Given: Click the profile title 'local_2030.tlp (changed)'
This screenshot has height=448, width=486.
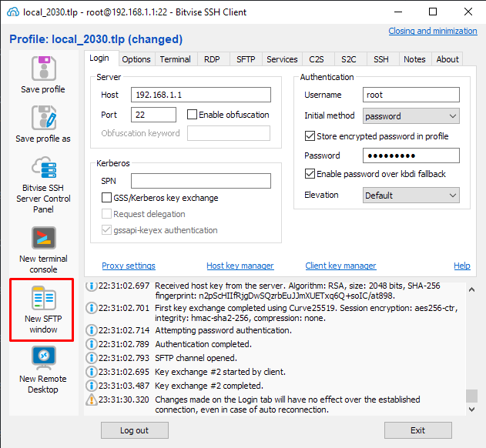Looking at the screenshot, I should point(117,39).
